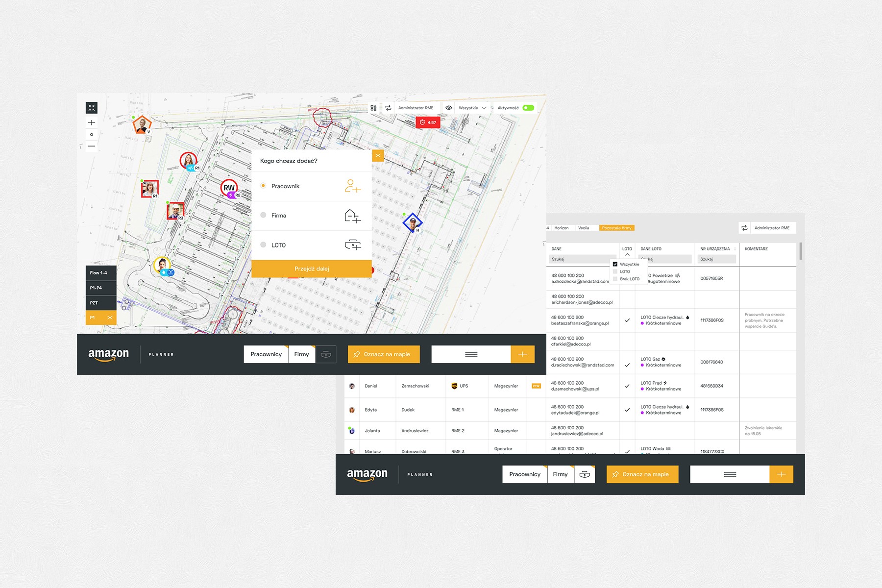Open Pracownicy tab in the map window
Image resolution: width=882 pixels, height=588 pixels.
point(266,354)
